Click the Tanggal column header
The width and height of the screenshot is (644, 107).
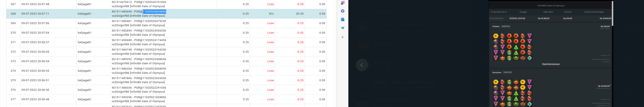coord(523,12)
